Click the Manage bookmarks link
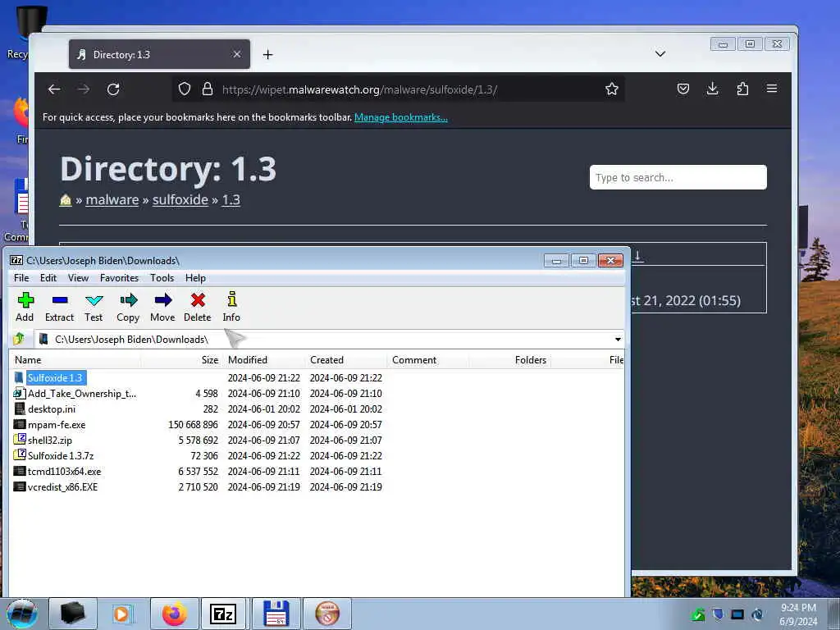The width and height of the screenshot is (840, 630). pos(400,117)
